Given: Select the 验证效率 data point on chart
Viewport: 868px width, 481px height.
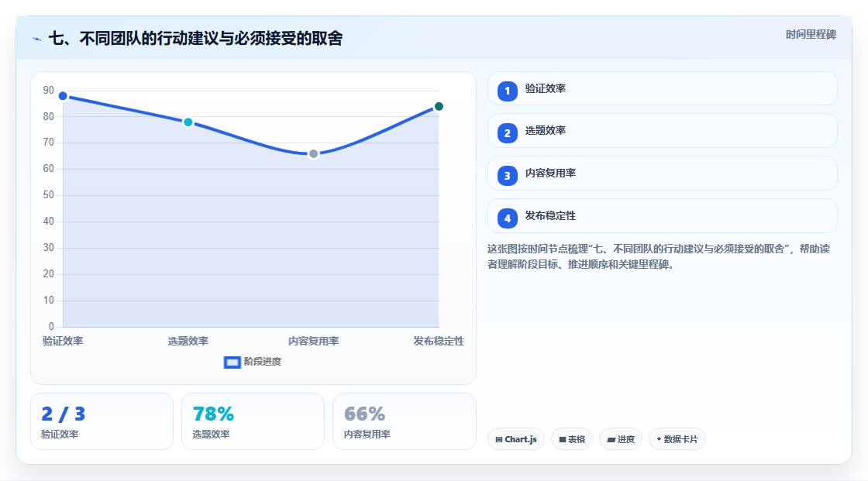Looking at the screenshot, I should click(63, 96).
